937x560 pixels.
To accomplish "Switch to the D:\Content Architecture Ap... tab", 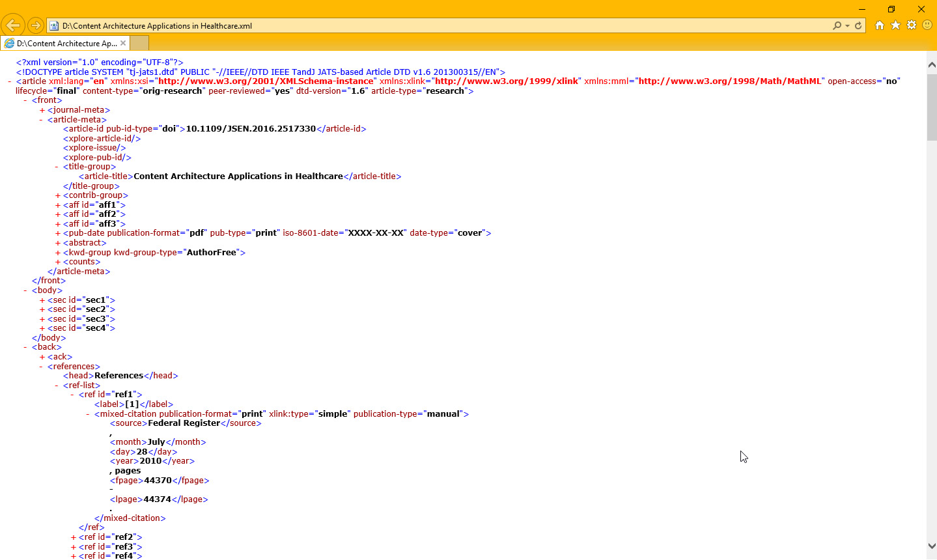I will click(x=65, y=43).
